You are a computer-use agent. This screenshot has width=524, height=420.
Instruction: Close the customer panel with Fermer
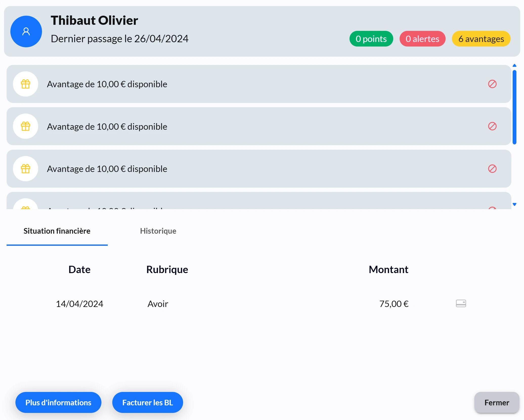pyautogui.click(x=497, y=402)
